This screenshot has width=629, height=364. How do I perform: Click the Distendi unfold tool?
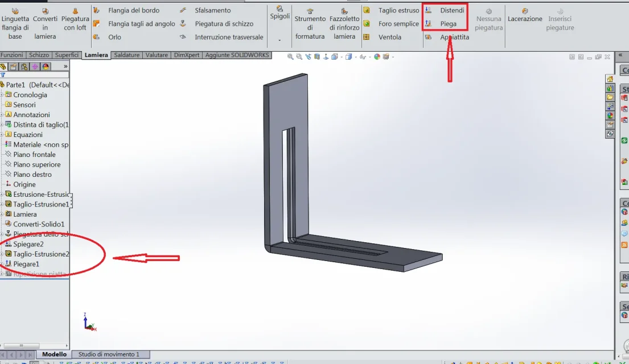(445, 10)
